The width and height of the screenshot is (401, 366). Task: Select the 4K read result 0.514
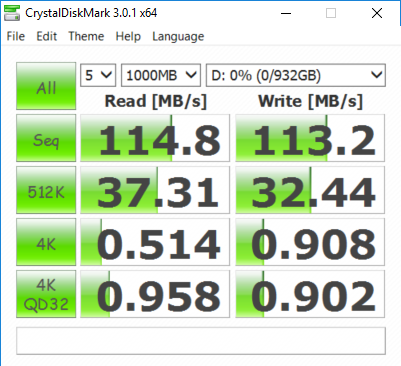(x=155, y=242)
